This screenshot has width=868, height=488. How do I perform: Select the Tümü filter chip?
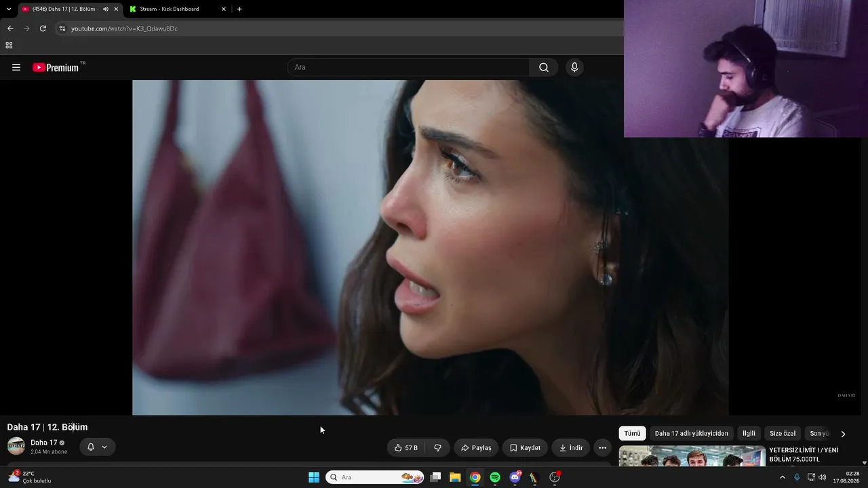coord(632,433)
